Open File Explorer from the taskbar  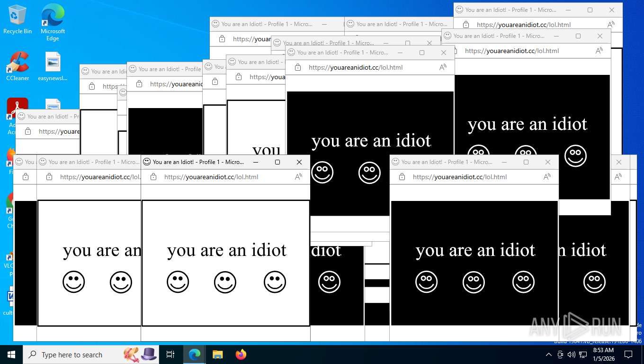coord(217,355)
